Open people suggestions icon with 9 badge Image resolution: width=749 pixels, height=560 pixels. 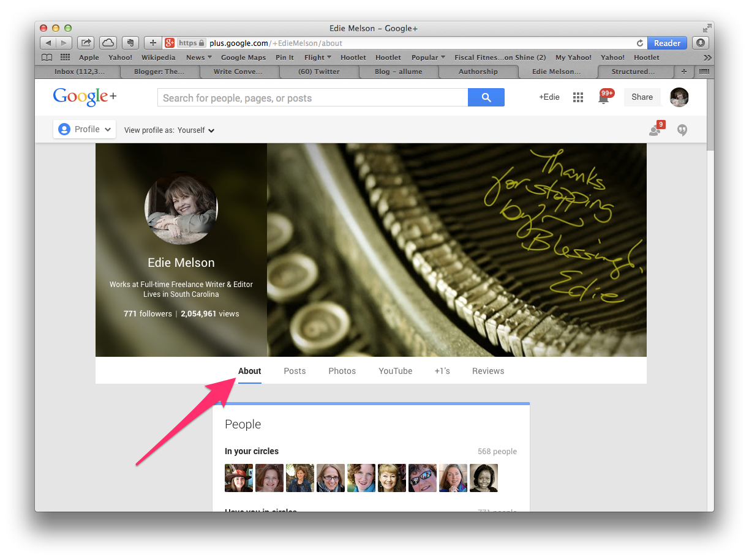657,129
